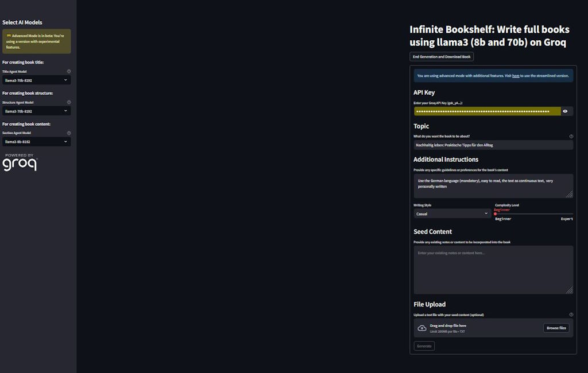Screen dimensions: 588x373
Task: Click resize handle of Additional Instructions box
Action: coord(569,194)
